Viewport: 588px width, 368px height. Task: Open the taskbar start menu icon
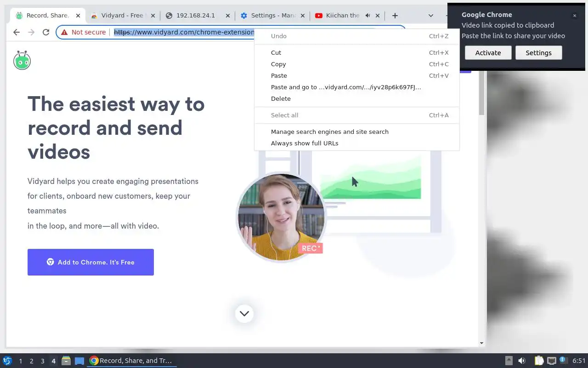click(x=7, y=361)
